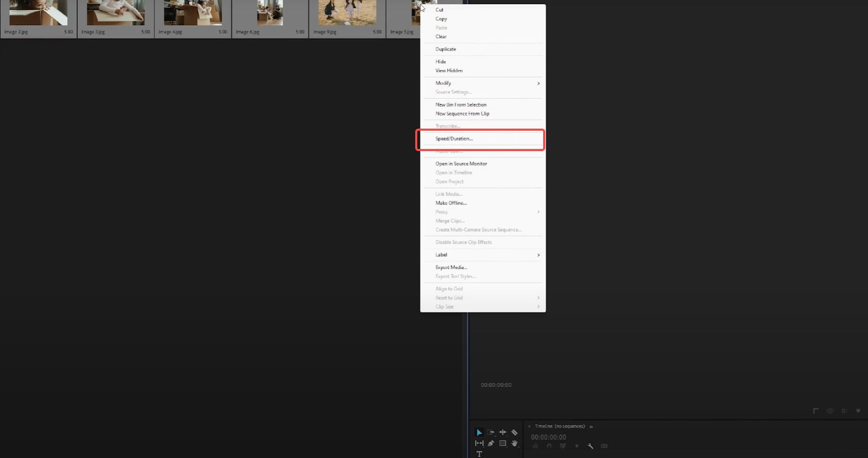Click the Image 2.jpg file name label
The width and height of the screenshot is (868, 458).
pos(16,32)
